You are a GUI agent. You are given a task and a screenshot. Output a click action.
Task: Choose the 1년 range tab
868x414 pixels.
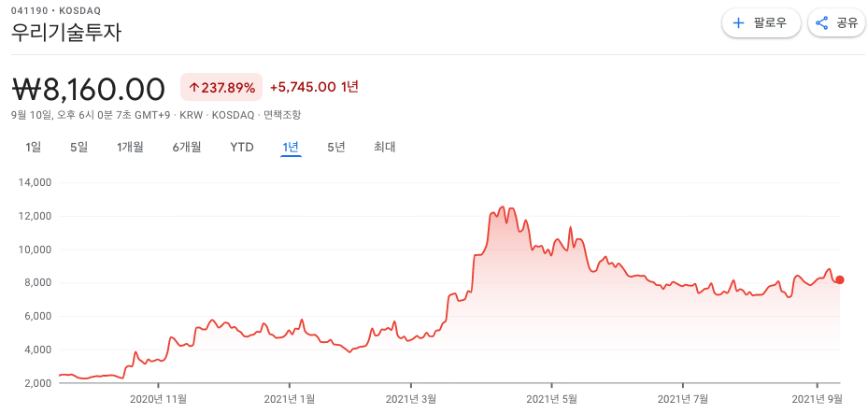click(x=291, y=148)
